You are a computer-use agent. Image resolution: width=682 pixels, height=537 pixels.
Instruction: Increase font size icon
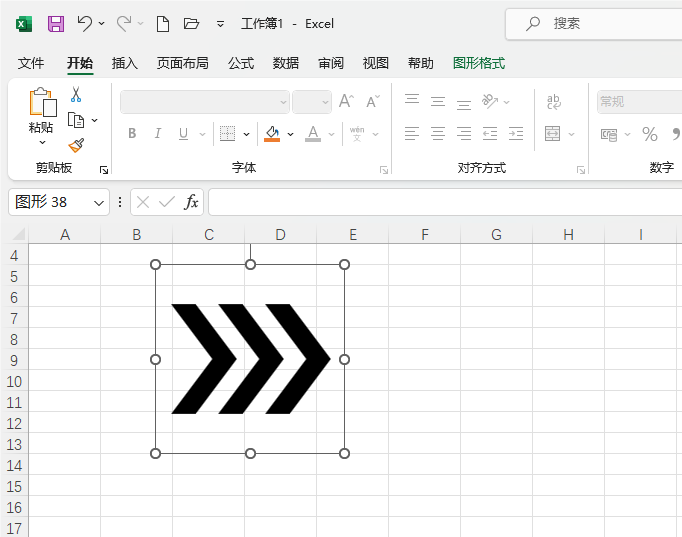[347, 102]
